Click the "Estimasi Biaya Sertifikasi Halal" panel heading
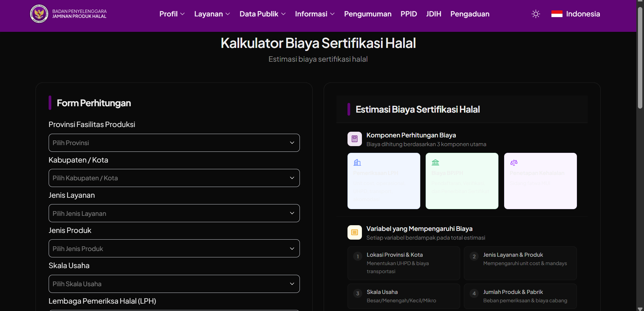 click(x=418, y=109)
